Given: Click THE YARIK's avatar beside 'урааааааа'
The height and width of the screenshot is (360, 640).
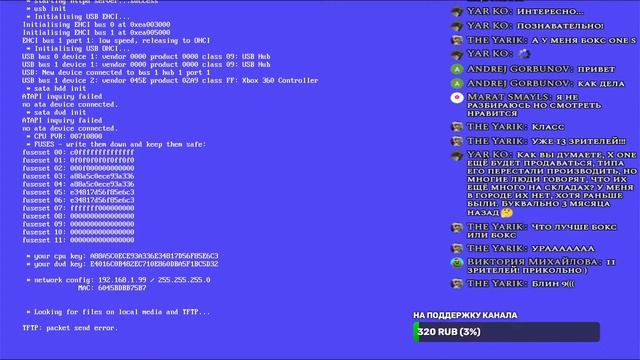Looking at the screenshot, I should tap(457, 248).
